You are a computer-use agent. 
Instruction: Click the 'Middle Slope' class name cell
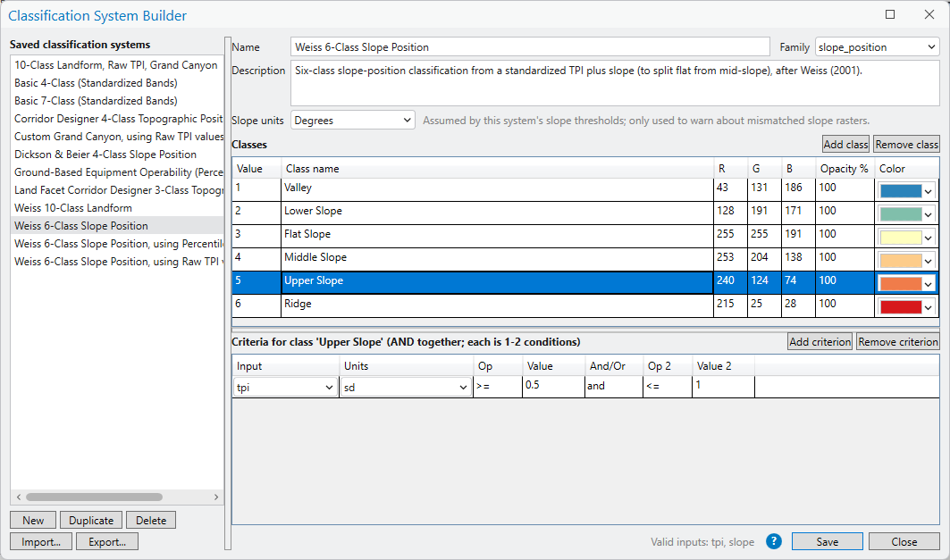tap(497, 259)
